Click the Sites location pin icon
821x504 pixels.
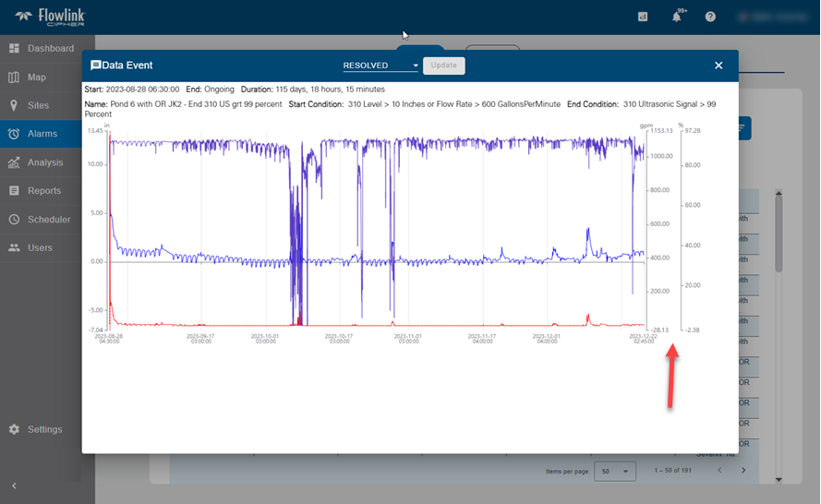click(x=14, y=105)
